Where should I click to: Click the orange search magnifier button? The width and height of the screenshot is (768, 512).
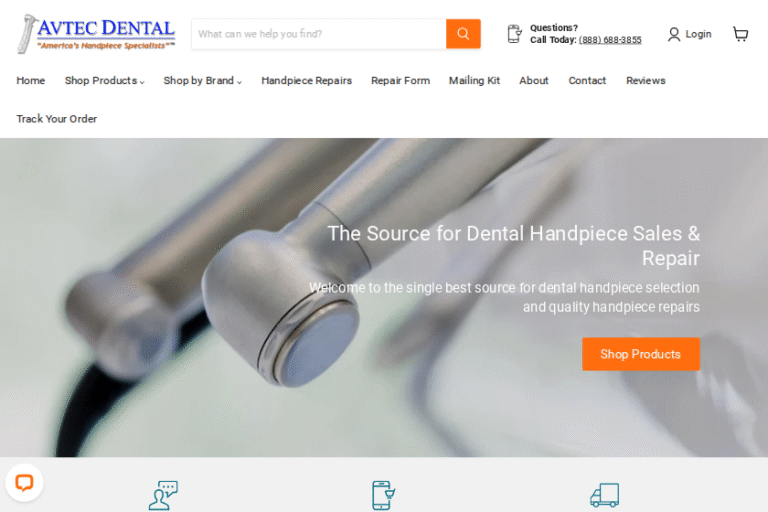click(x=463, y=34)
